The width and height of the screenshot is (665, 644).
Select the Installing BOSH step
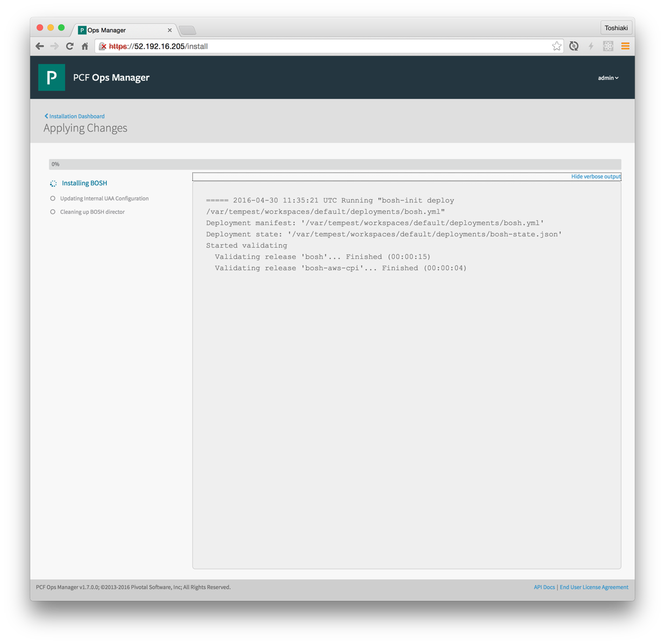(84, 183)
